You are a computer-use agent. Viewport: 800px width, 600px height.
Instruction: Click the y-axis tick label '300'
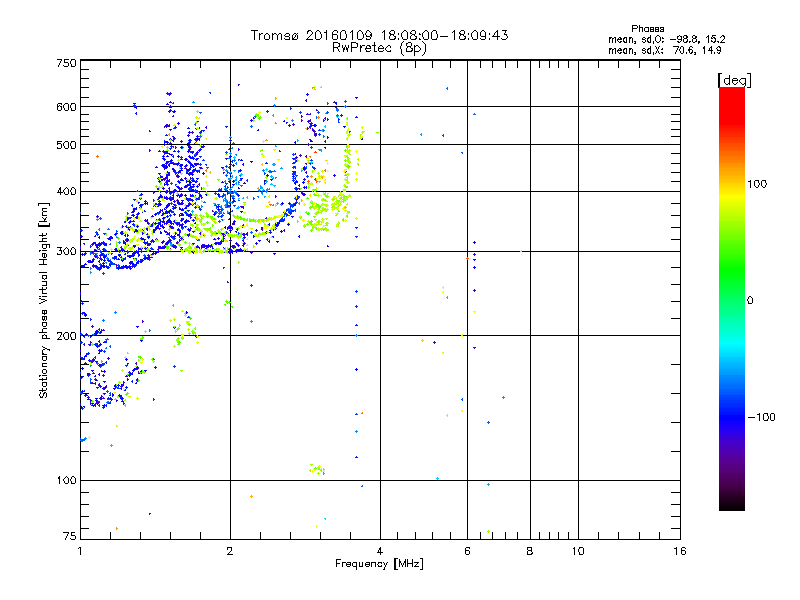67,252
